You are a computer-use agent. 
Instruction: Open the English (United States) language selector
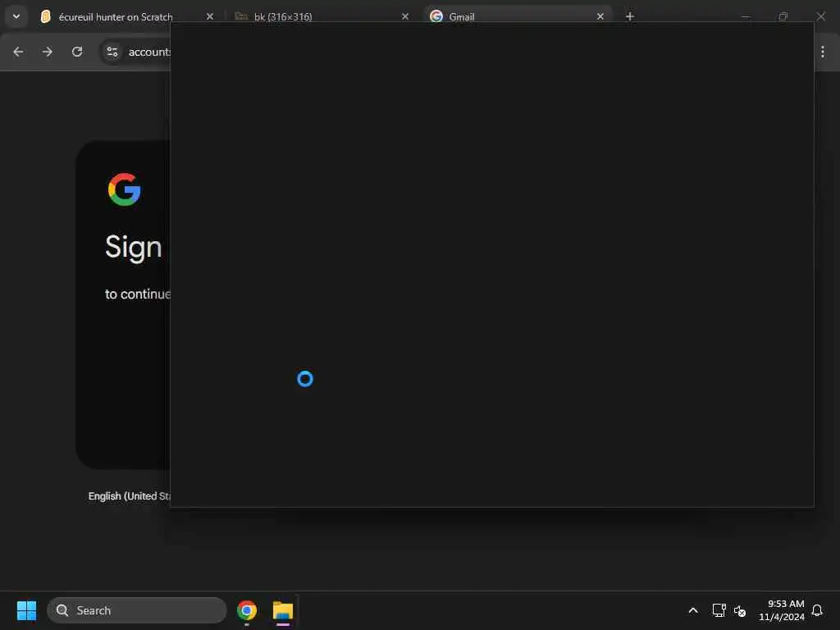129,496
